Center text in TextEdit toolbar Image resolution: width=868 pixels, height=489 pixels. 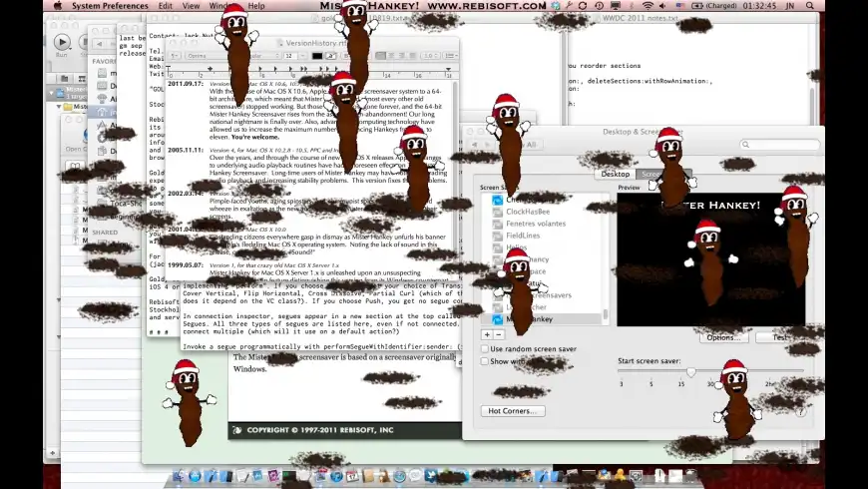391,55
